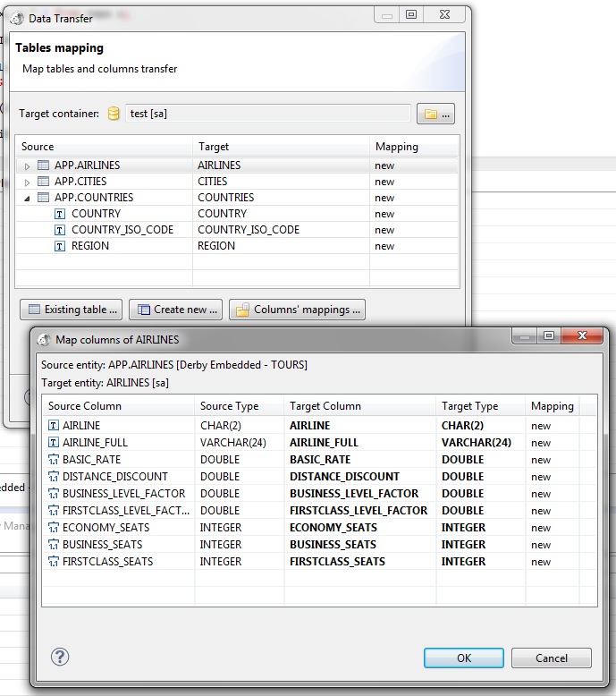Screen dimensions: 616x696
Task: Click the ECONOMY_SEATS numeric column icon
Action: tap(54, 528)
